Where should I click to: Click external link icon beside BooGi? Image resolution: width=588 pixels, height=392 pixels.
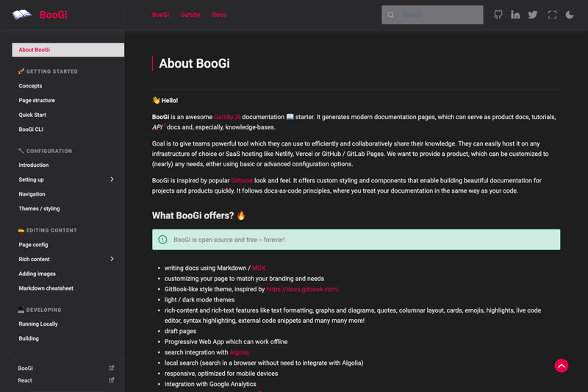112,368
